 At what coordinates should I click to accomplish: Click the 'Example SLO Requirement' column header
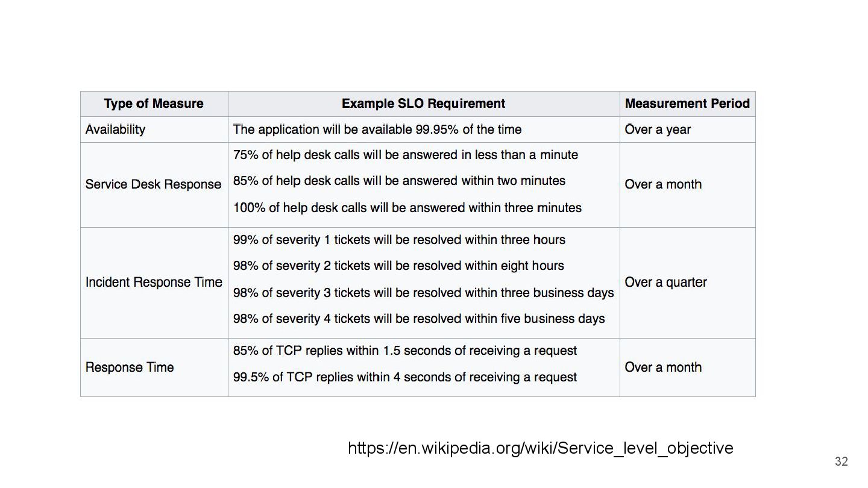click(423, 104)
